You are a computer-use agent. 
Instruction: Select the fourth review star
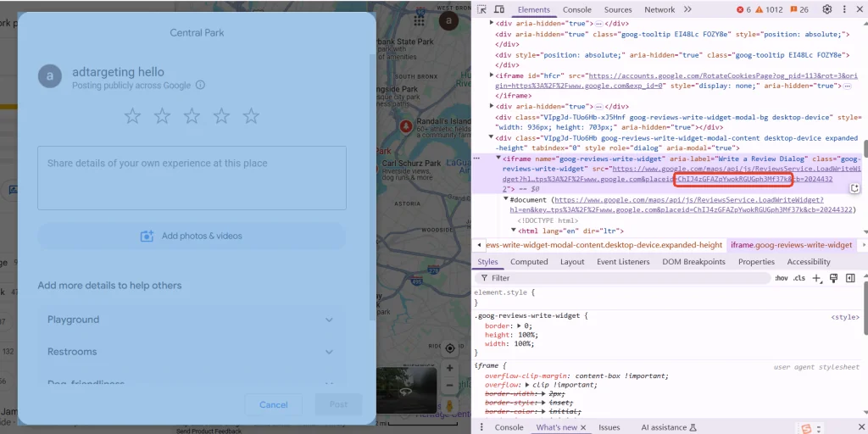221,116
